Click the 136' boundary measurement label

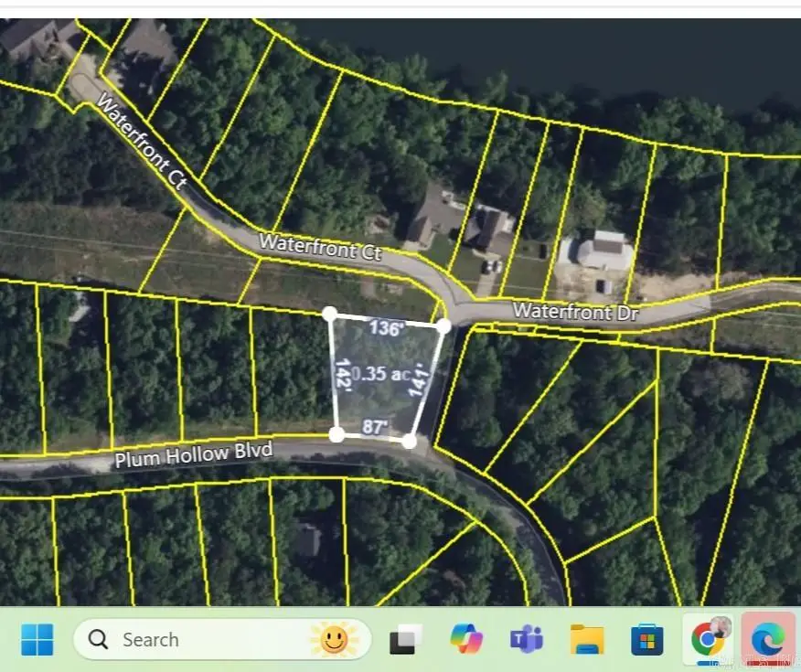(x=385, y=327)
